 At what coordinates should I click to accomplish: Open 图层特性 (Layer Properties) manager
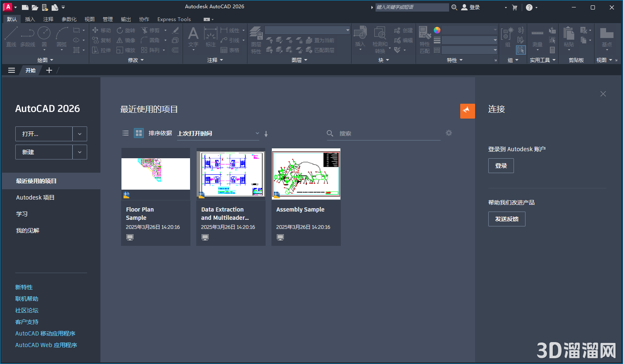tap(256, 40)
